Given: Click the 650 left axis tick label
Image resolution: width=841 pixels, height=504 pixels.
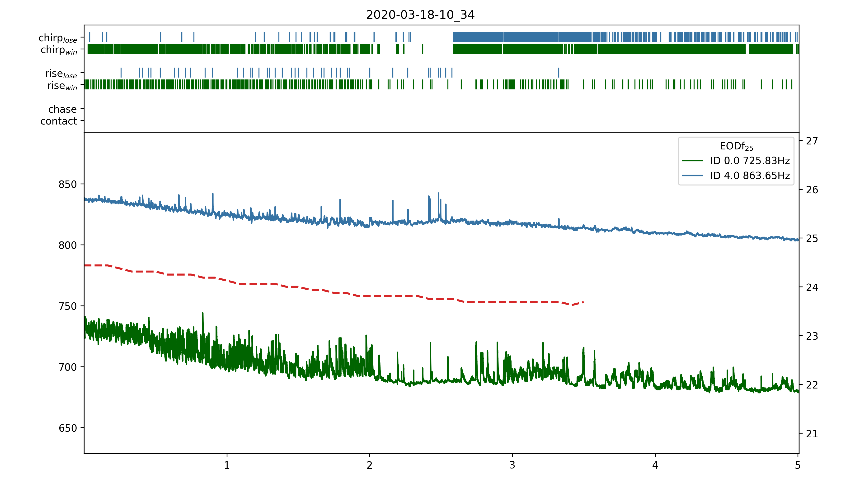Looking at the screenshot, I should coord(68,428).
